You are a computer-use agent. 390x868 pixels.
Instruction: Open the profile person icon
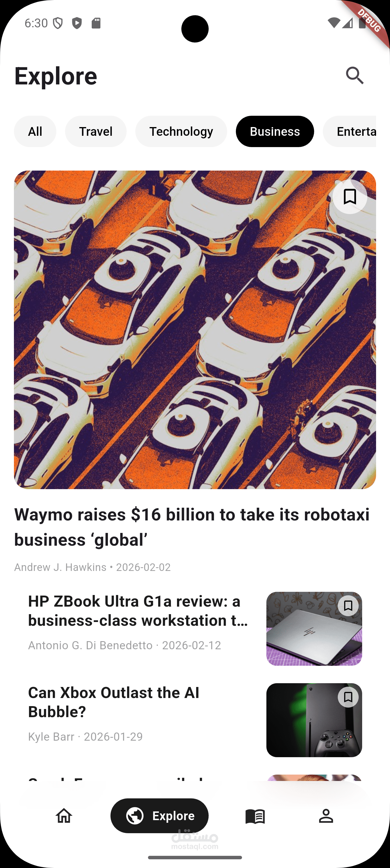point(326,816)
